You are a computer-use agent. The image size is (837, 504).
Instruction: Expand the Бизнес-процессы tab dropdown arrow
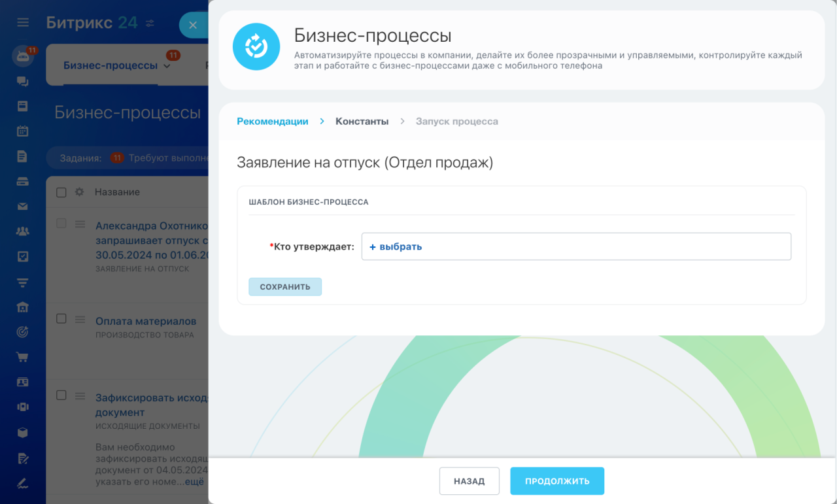[x=167, y=66]
